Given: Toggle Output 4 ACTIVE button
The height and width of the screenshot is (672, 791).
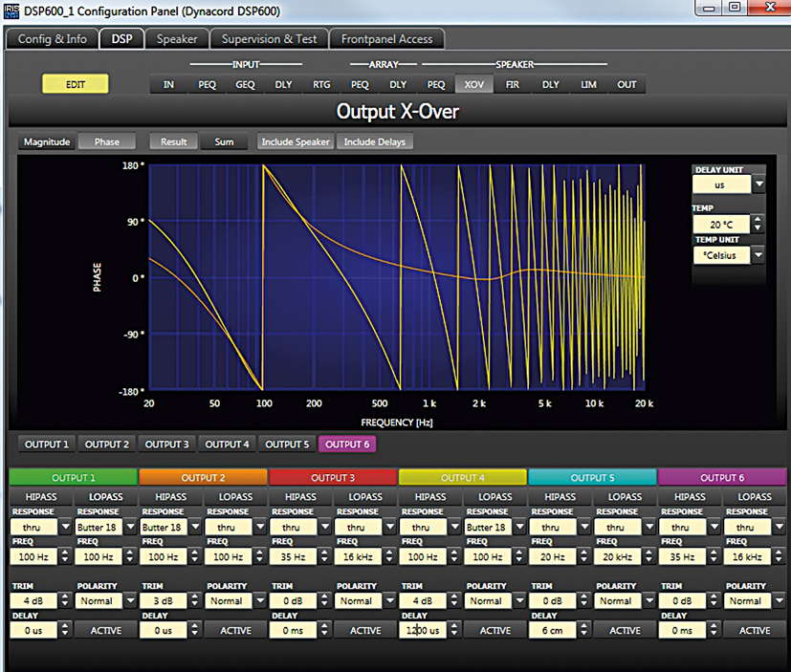Looking at the screenshot, I should tap(495, 630).
